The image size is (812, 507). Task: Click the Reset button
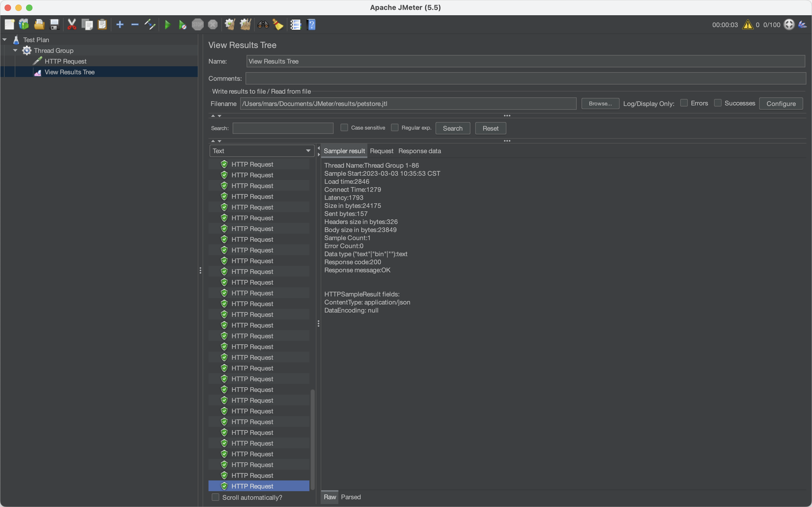tap(490, 128)
